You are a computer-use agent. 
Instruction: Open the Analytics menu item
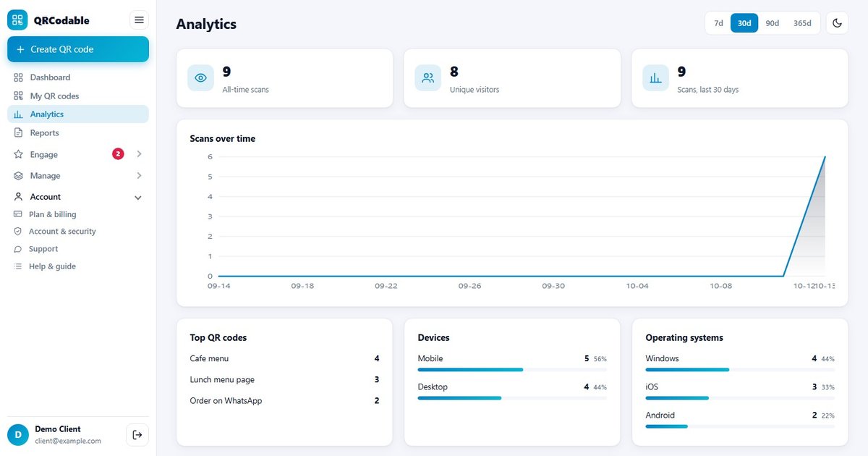coord(78,114)
